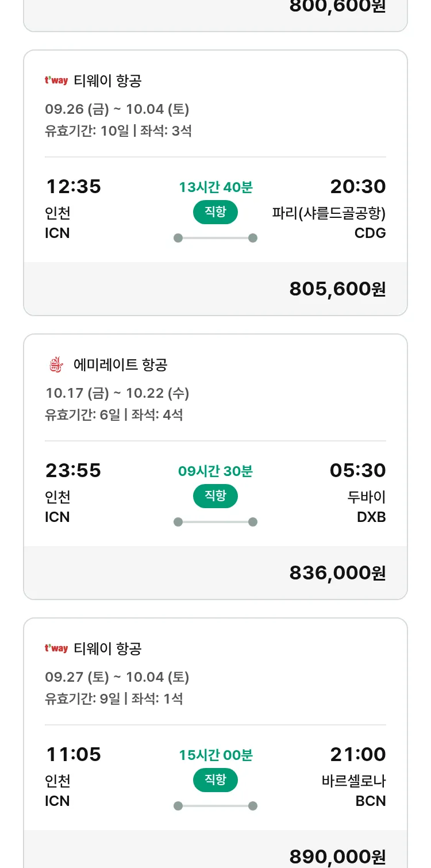431x868 pixels.
Task: Click the Emirates airline logo icon
Action: (x=55, y=364)
